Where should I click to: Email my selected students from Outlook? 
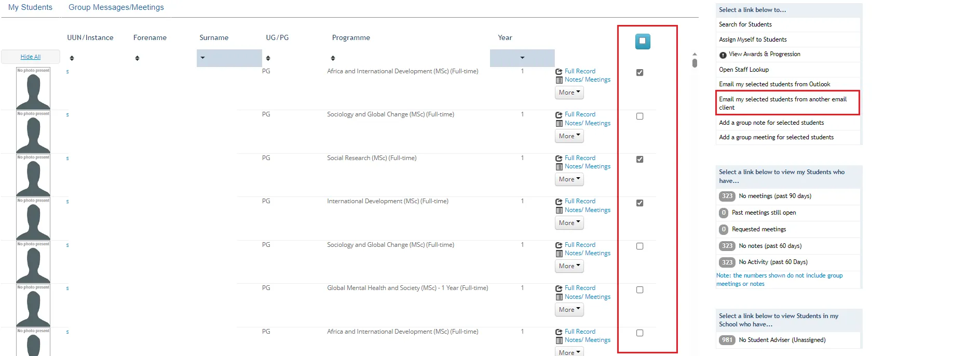774,84
